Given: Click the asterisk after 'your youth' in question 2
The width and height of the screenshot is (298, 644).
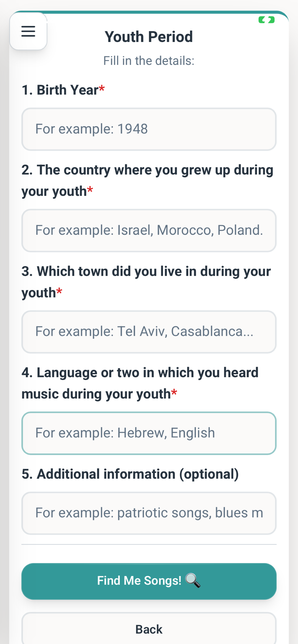Looking at the screenshot, I should pyautogui.click(x=90, y=190).
